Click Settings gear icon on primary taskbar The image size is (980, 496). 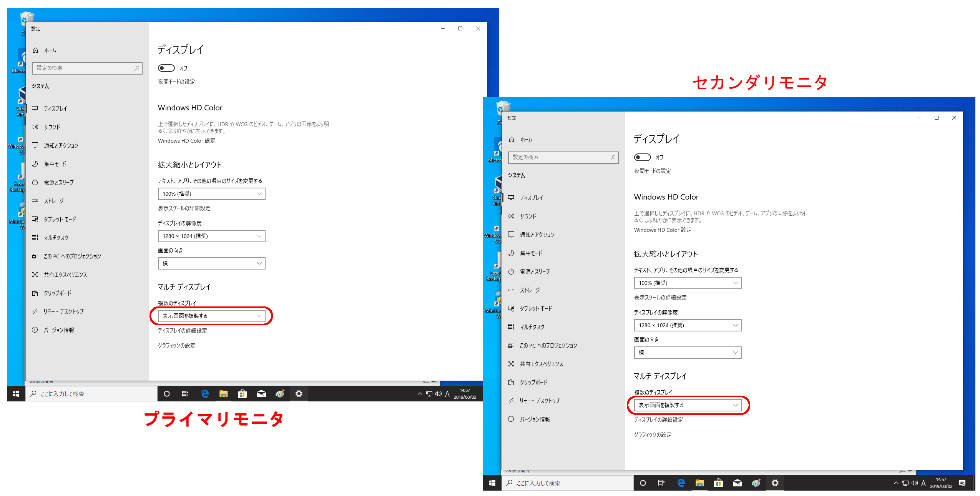click(299, 393)
